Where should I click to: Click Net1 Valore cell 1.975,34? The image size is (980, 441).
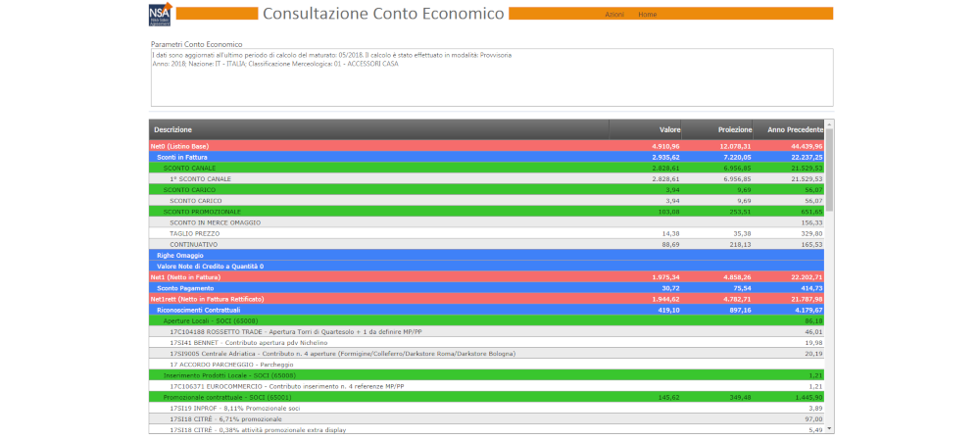pos(665,276)
